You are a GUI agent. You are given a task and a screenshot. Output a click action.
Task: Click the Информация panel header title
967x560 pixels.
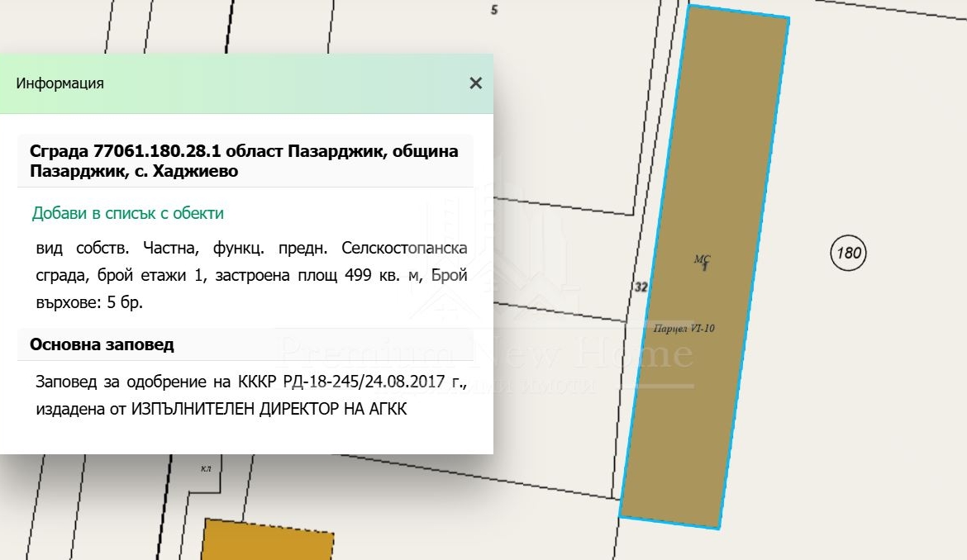point(60,83)
